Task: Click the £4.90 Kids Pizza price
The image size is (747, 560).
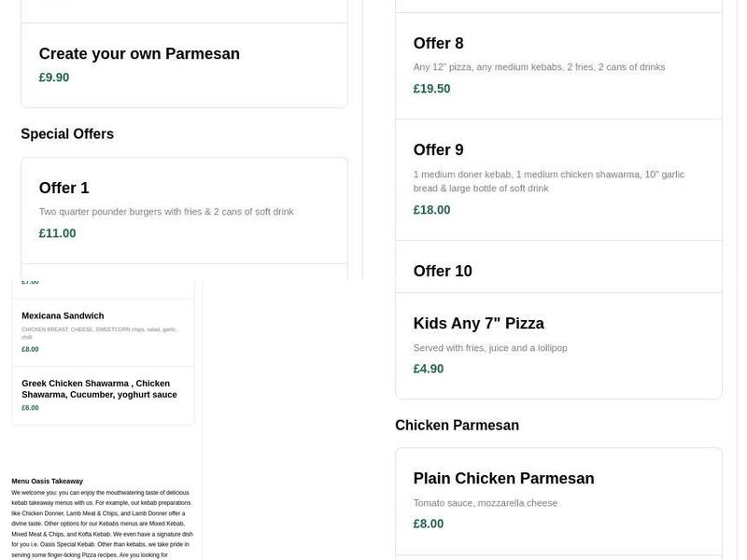Action: [x=427, y=368]
